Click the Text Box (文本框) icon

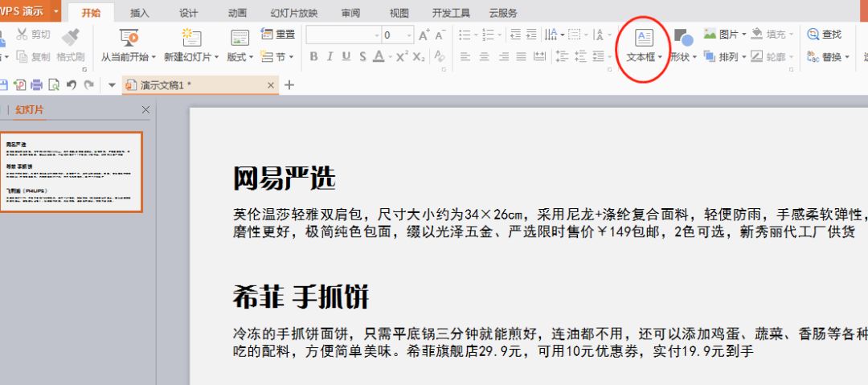click(x=644, y=38)
